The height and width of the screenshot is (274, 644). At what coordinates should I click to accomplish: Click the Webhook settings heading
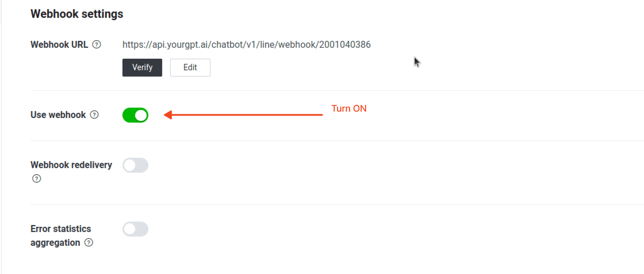tap(77, 14)
